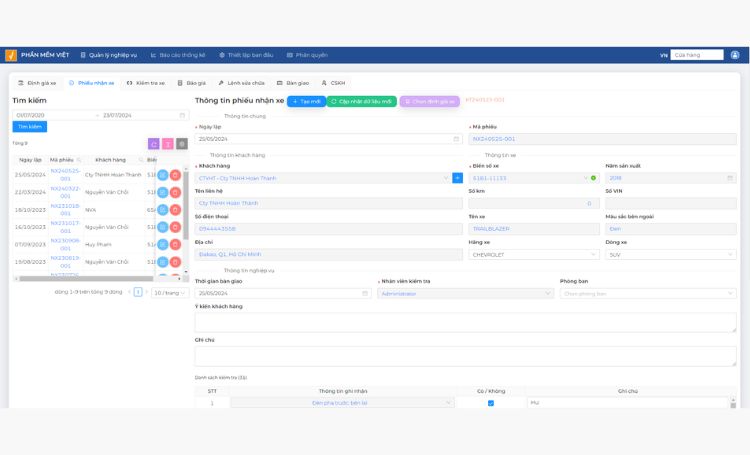This screenshot has width=750, height=455.
Task: Open the gray column settings gear icon
Action: (x=182, y=144)
